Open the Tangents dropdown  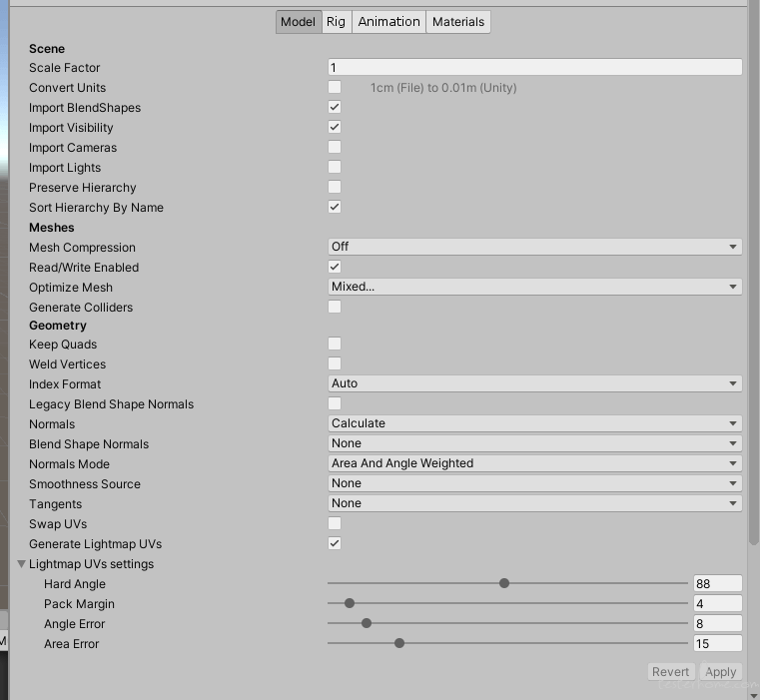(x=534, y=503)
